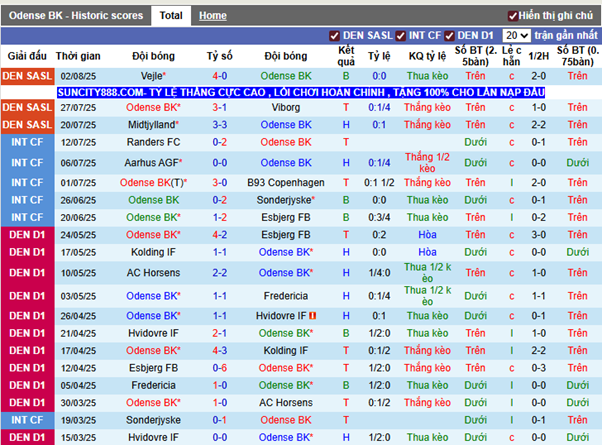Click the Tỷ số column header

(220, 56)
